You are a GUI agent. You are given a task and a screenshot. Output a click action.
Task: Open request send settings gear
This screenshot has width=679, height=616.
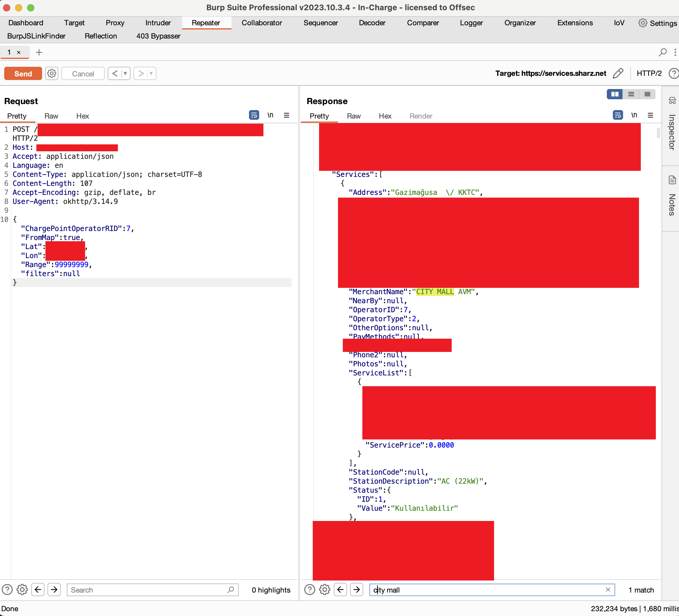51,73
